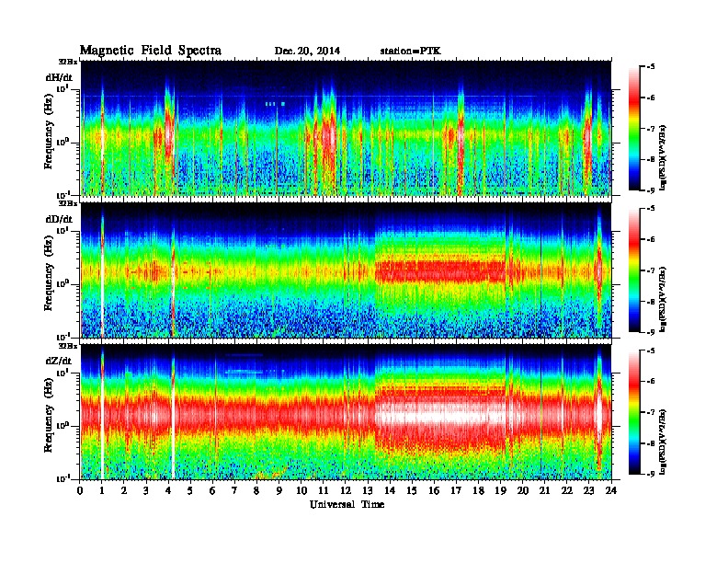
Task: Click the hour 15 tick label
Action: [412, 491]
